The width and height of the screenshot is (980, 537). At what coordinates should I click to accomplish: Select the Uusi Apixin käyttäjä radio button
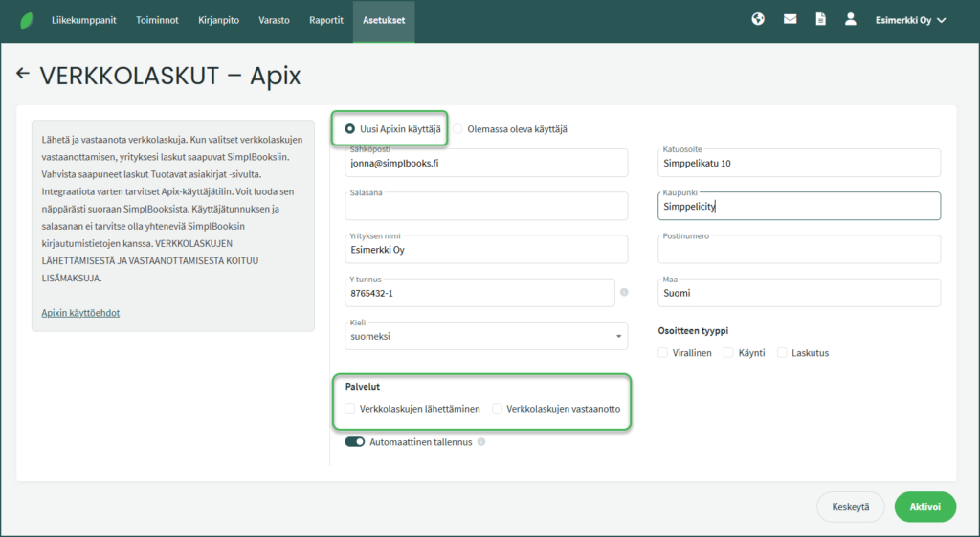point(351,129)
